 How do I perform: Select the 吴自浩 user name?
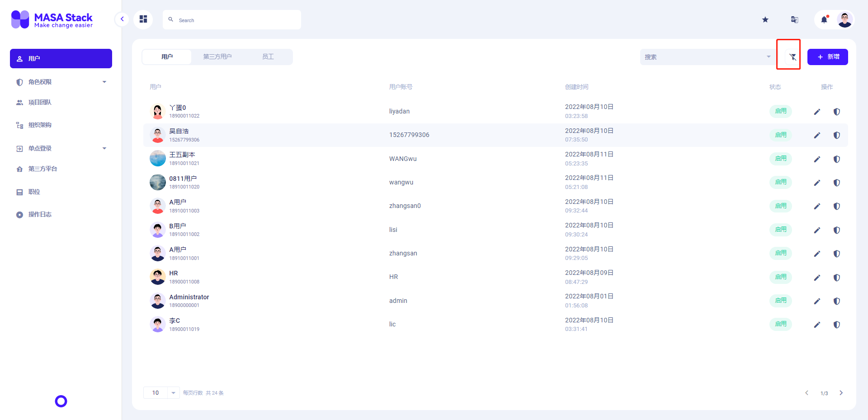click(179, 131)
